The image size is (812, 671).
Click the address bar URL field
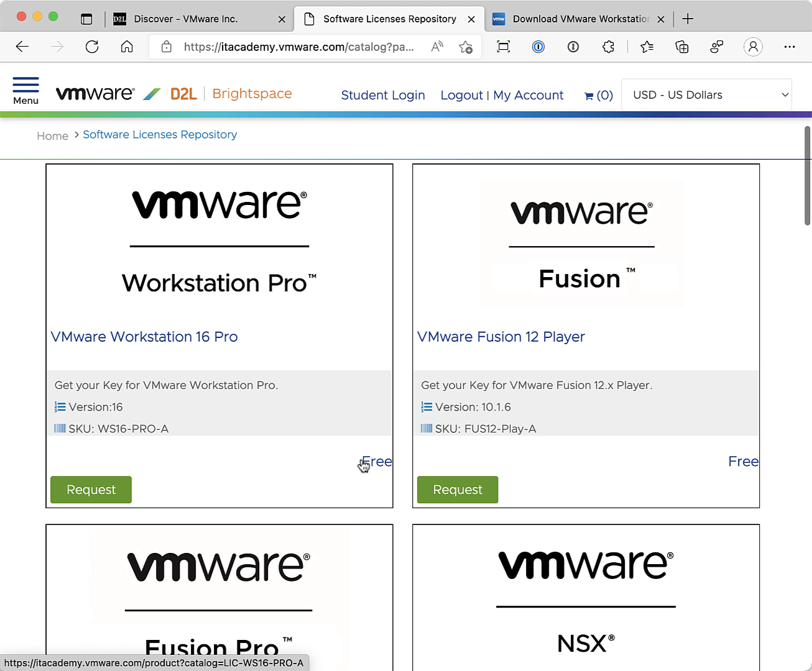point(298,47)
